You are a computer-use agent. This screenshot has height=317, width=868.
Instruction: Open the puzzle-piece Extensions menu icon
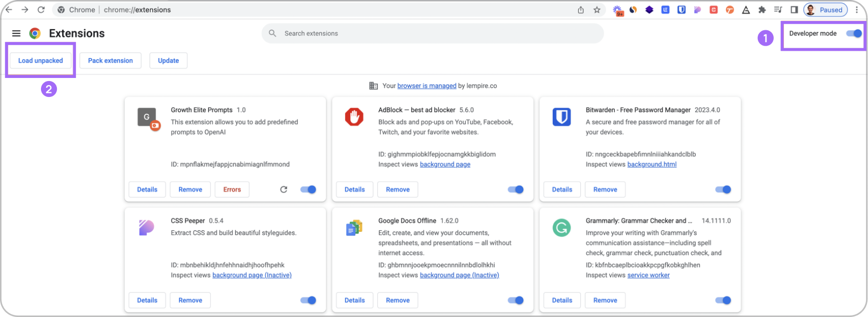point(762,10)
